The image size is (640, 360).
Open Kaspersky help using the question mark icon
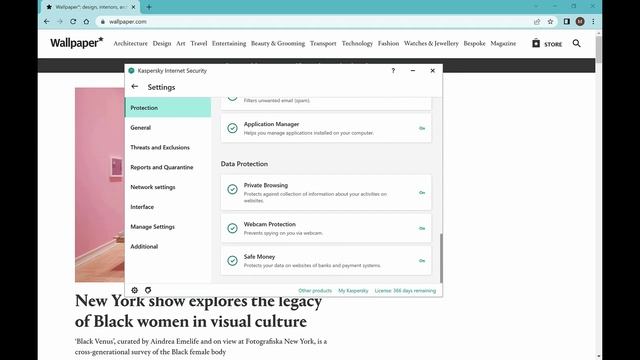[393, 71]
